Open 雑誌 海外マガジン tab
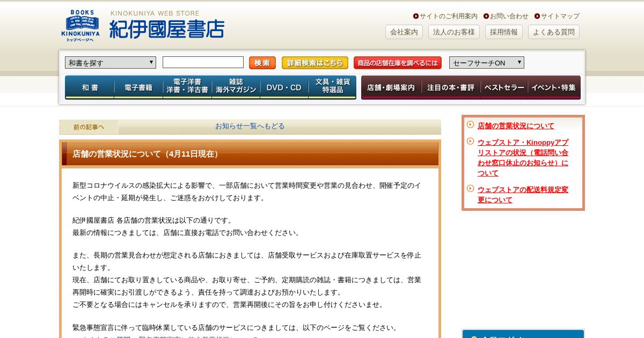Screen dimensions: 644x338 [x=236, y=87]
